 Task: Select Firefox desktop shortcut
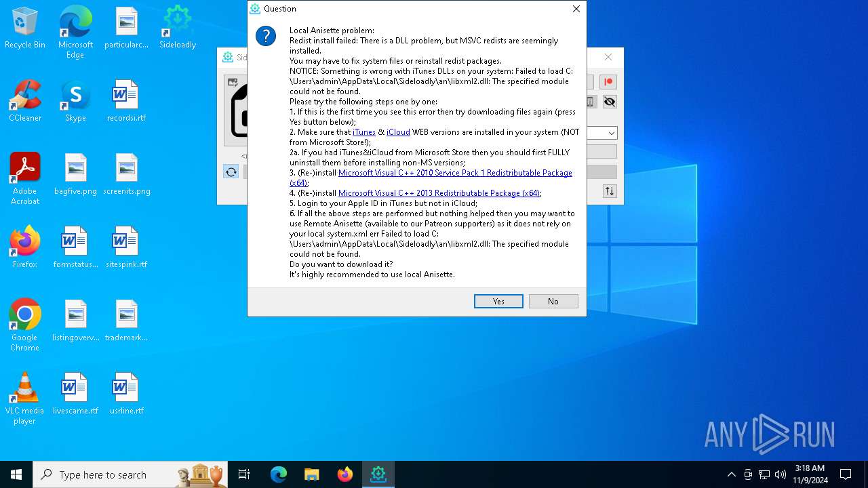coord(25,247)
